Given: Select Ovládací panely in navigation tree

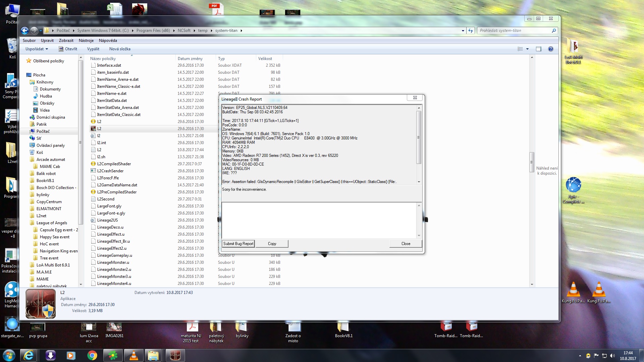Looking at the screenshot, I should tap(51, 145).
